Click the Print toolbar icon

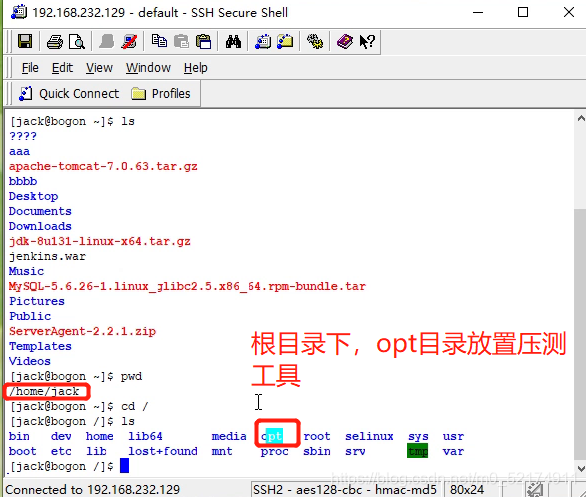pos(55,41)
